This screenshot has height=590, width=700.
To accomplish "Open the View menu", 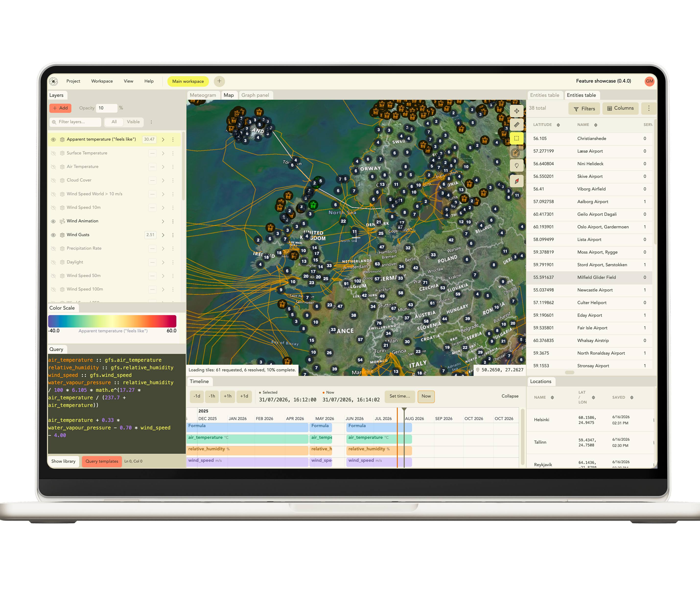I will [128, 81].
